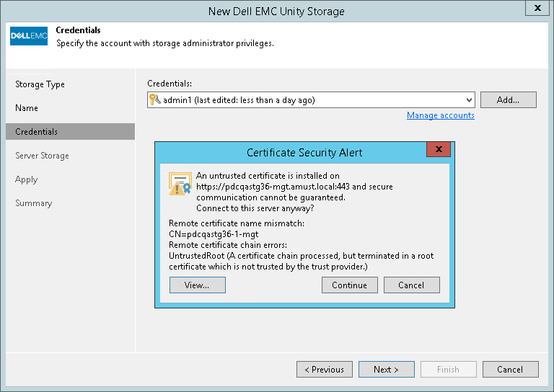Go to the Storage Type step
This screenshot has height=392, width=554.
pyautogui.click(x=40, y=84)
